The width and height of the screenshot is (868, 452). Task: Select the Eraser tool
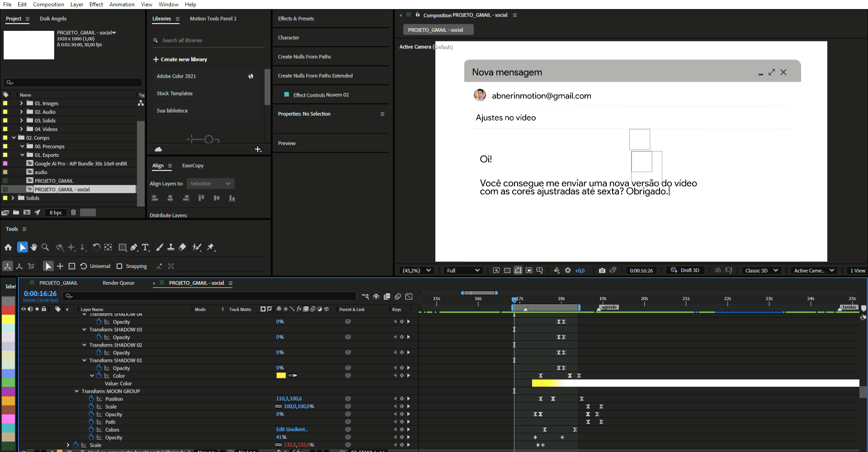182,247
